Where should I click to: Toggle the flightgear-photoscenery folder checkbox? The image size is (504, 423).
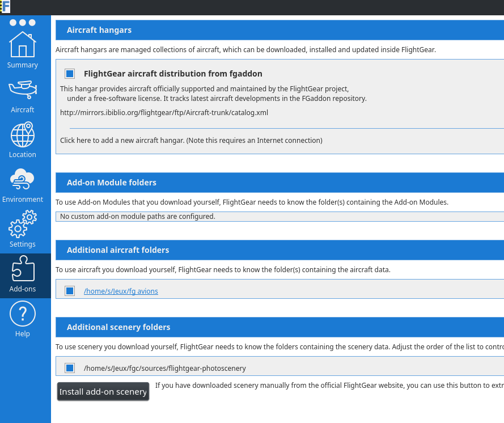(70, 368)
